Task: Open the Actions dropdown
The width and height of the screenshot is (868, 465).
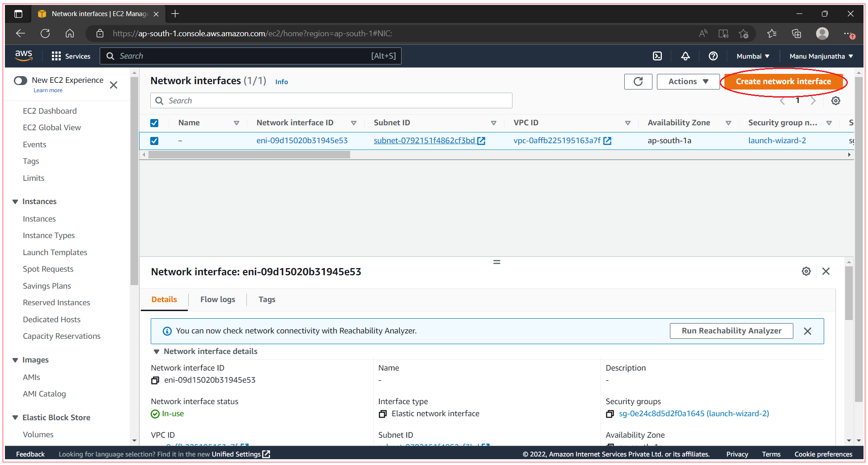Action: tap(688, 81)
